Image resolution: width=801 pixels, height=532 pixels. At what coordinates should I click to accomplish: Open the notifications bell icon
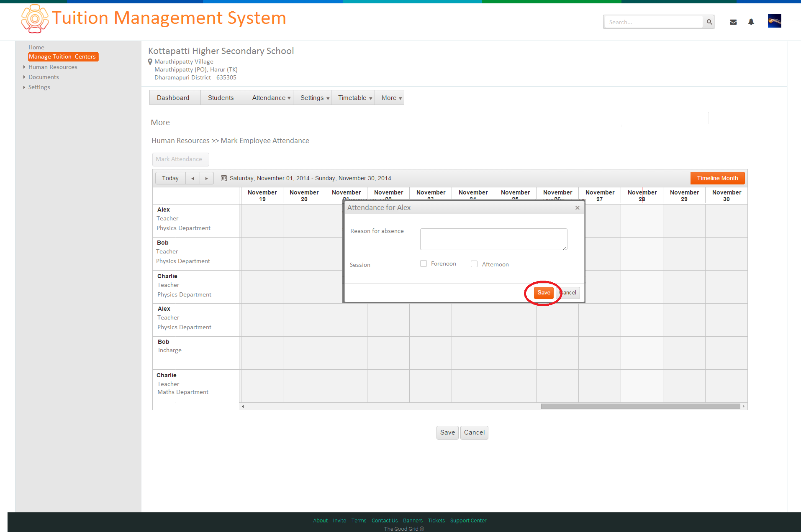[751, 22]
